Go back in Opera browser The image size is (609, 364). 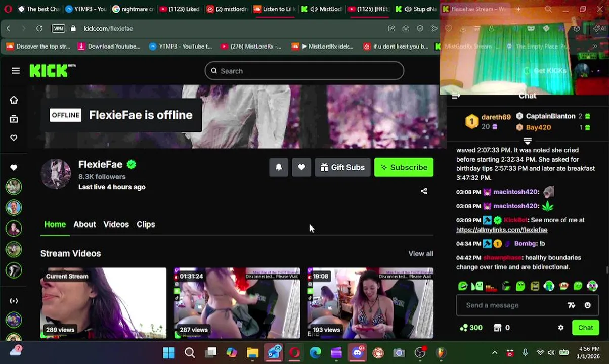(8, 29)
